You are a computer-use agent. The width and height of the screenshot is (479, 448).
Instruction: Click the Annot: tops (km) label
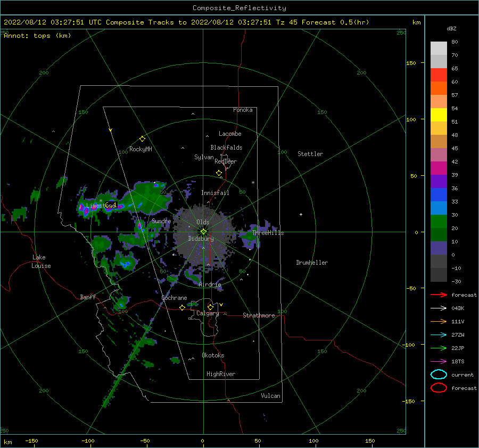37,36
